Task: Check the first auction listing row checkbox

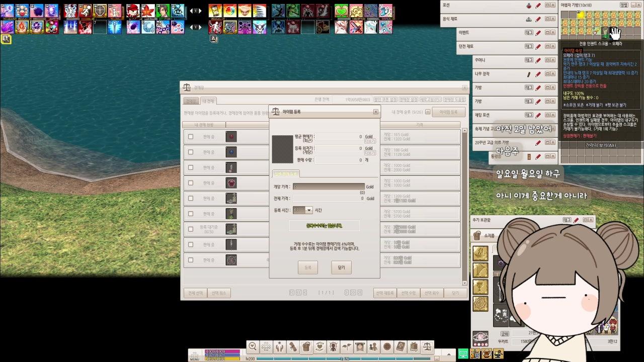Action: click(191, 137)
